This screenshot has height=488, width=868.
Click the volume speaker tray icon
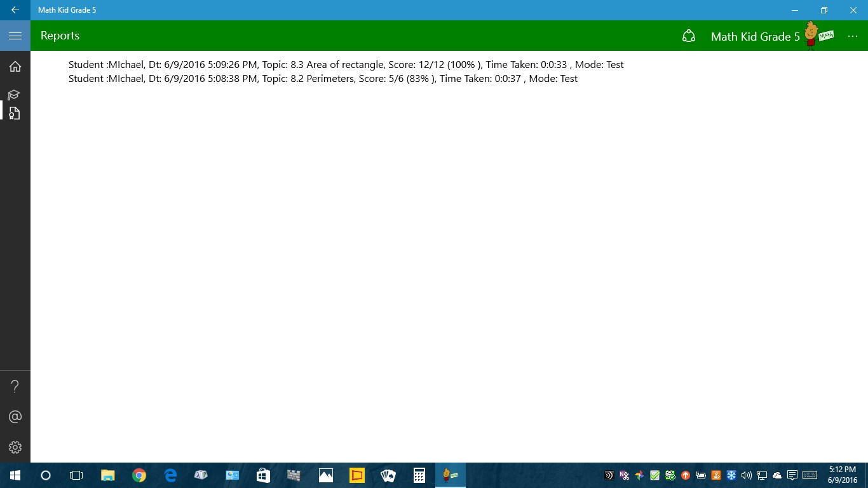click(747, 475)
